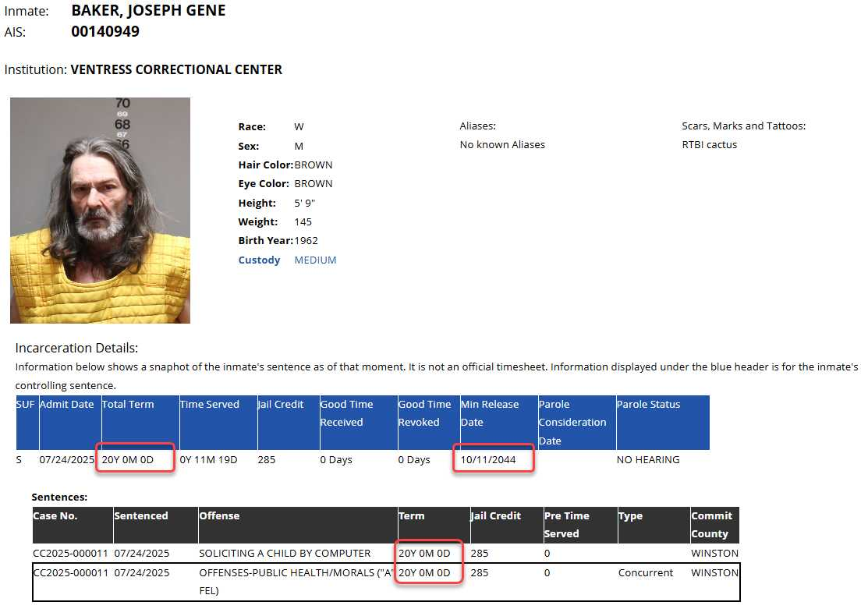Viewport: 868px width, 609px height.
Task: Select the Parole Consideration Date header
Action: 572,422
